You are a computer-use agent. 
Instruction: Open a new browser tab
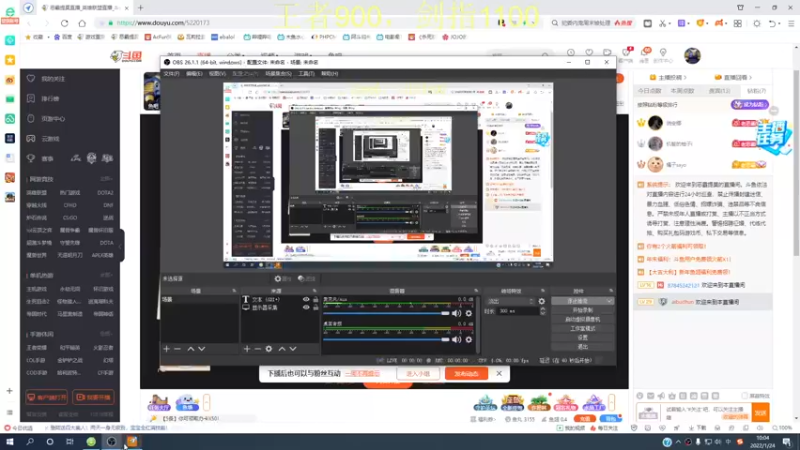click(140, 8)
